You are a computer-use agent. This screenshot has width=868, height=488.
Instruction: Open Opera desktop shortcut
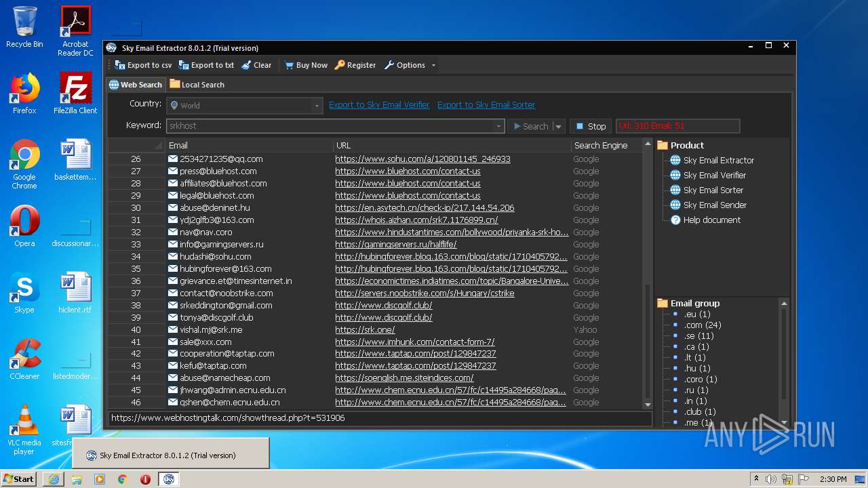pyautogui.click(x=24, y=226)
